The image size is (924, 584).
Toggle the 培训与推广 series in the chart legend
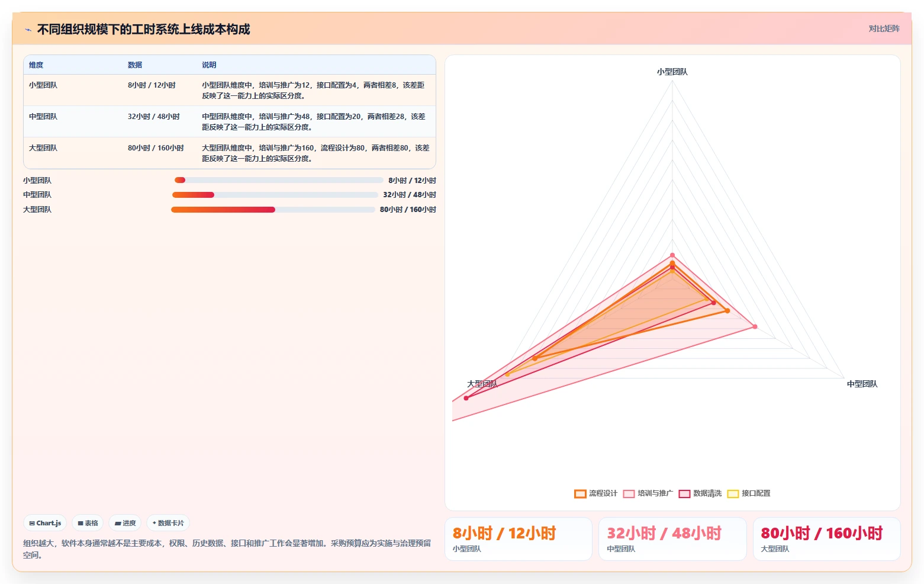tap(648, 493)
